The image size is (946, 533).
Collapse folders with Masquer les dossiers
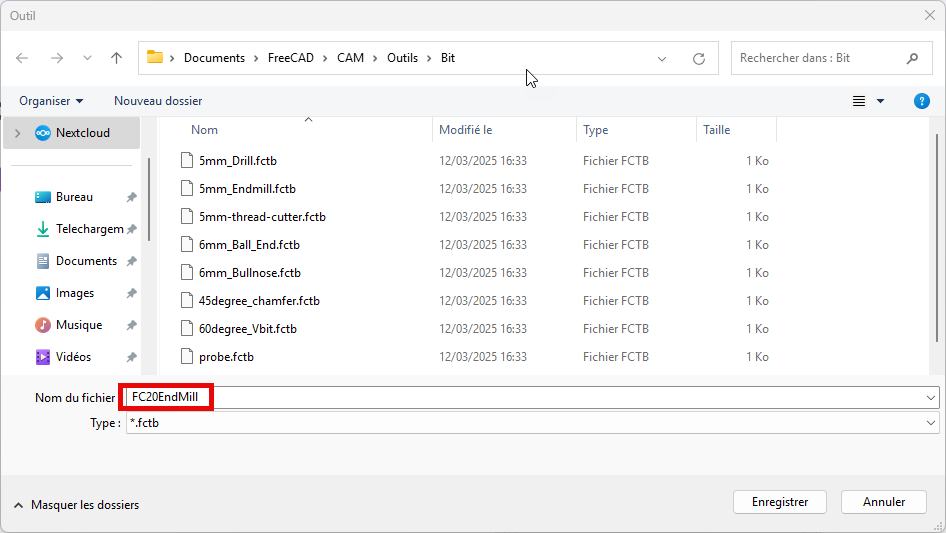click(x=76, y=505)
